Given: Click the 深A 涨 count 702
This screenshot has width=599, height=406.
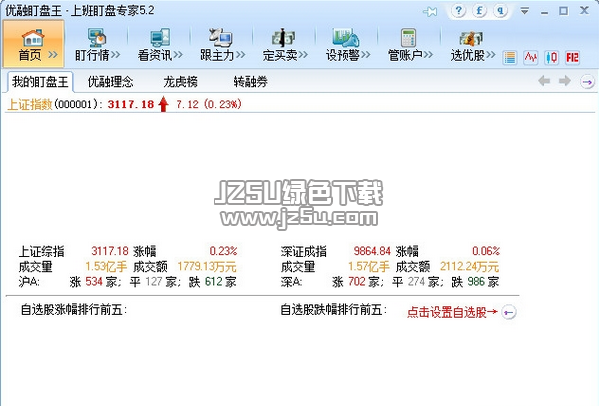Looking at the screenshot, I should (357, 281).
